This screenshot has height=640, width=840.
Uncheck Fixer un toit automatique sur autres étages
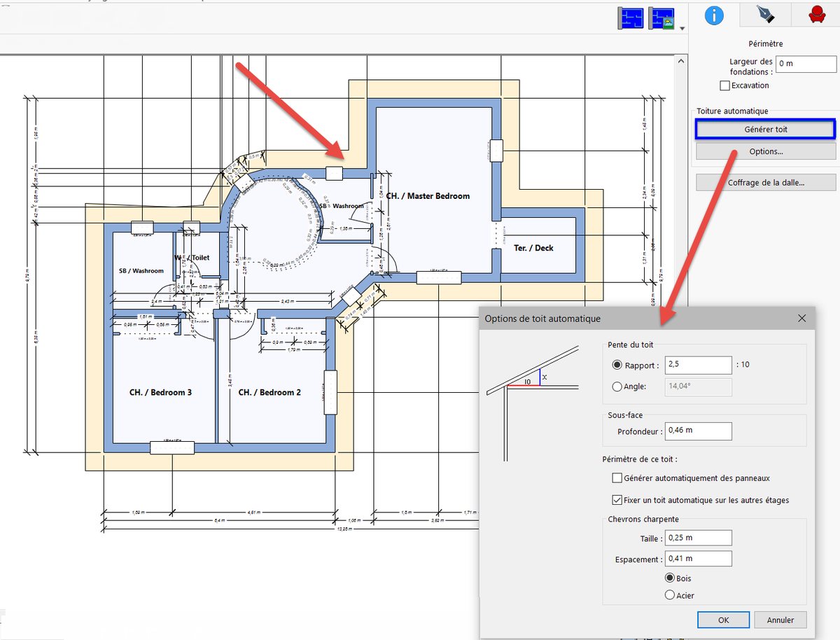[x=617, y=500]
